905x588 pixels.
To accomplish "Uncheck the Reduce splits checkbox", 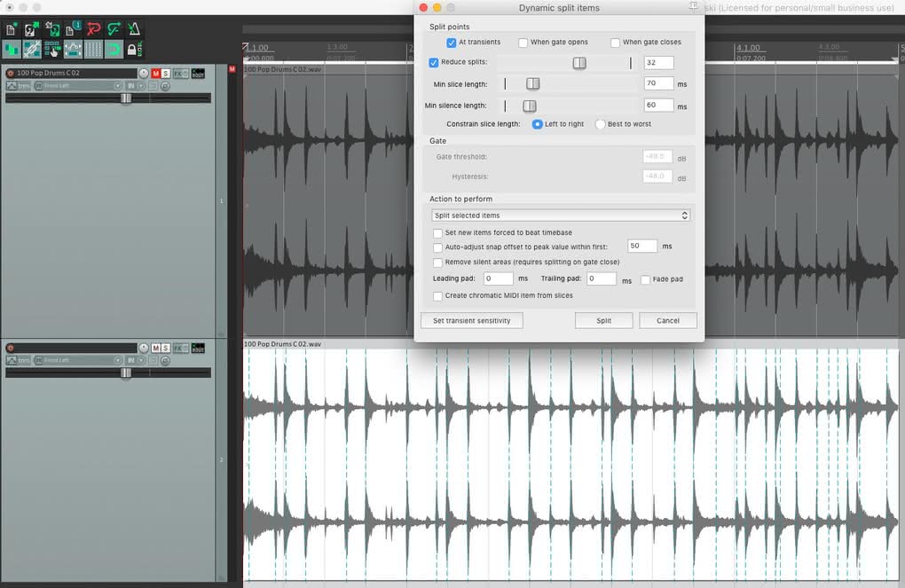I will point(434,62).
